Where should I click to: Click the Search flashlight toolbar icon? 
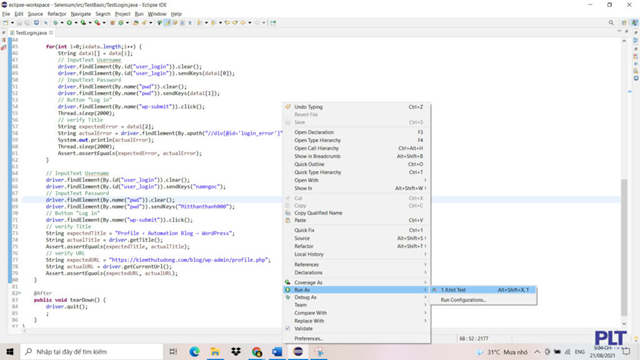point(144,23)
